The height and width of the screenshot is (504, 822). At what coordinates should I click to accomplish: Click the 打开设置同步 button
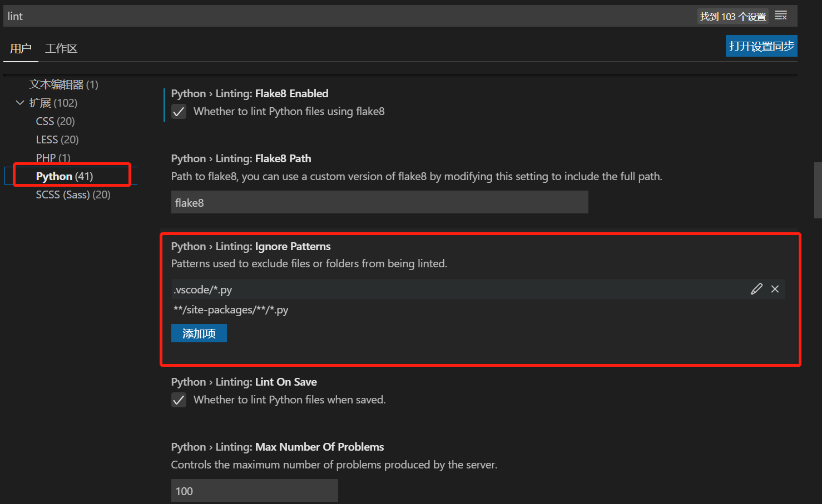pyautogui.click(x=761, y=46)
